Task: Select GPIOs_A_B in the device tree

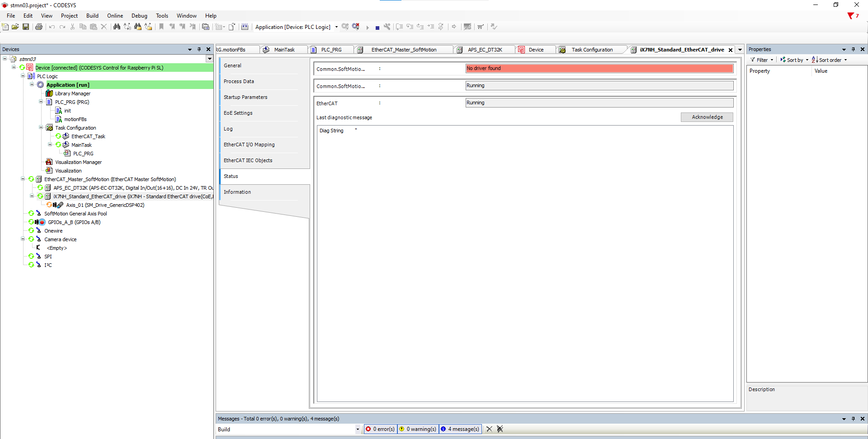Action: [74, 222]
